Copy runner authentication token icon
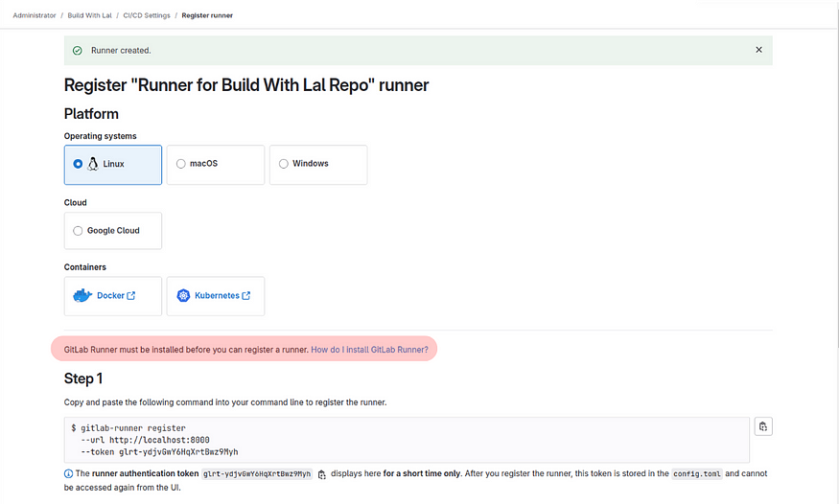Viewport: 839px width, 504px height. (x=321, y=474)
